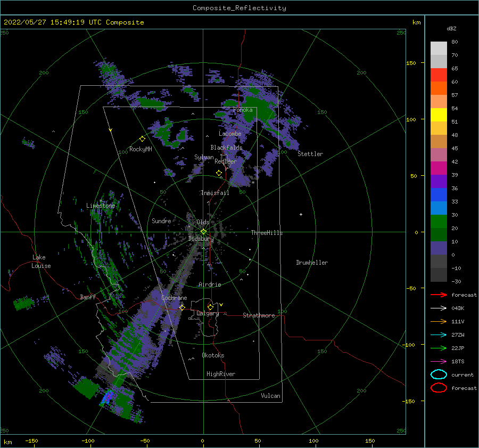479x448 pixels.
Task: Click the Limestone label
Action: [x=101, y=206]
